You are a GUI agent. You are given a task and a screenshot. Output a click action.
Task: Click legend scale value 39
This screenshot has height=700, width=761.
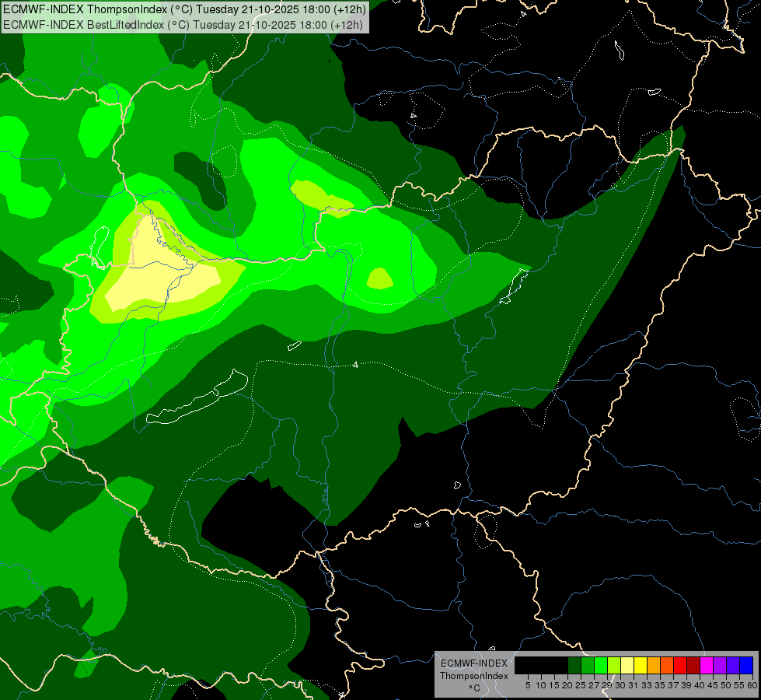[686, 685]
